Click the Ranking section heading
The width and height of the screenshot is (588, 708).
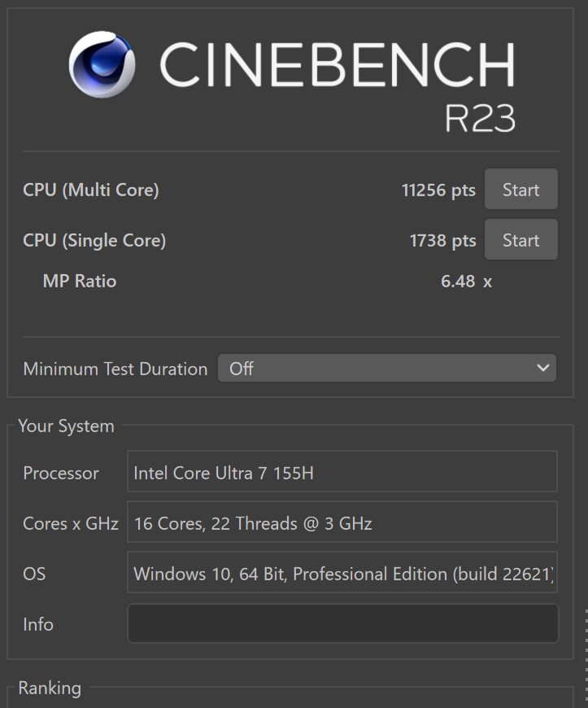(50, 688)
